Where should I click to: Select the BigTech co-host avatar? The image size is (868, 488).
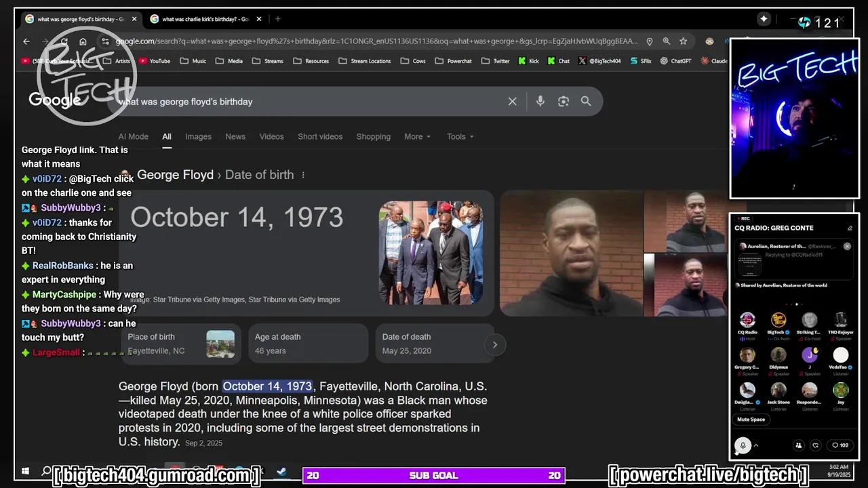coord(778,320)
